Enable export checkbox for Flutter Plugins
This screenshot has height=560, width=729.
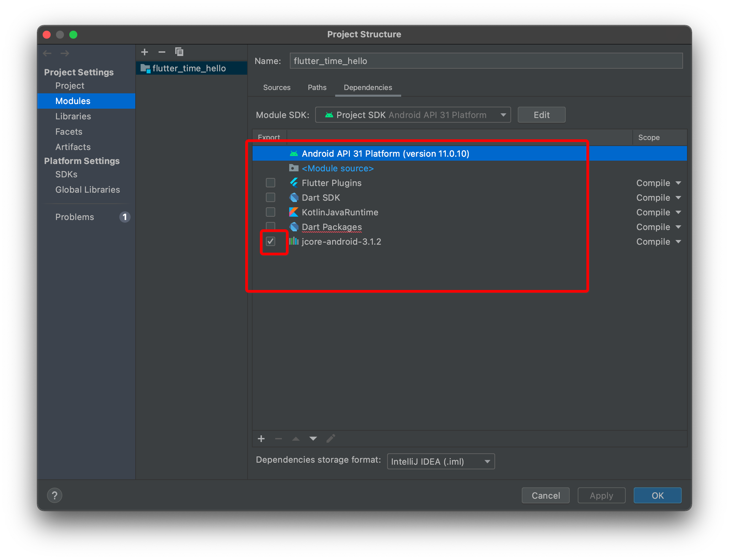click(271, 183)
